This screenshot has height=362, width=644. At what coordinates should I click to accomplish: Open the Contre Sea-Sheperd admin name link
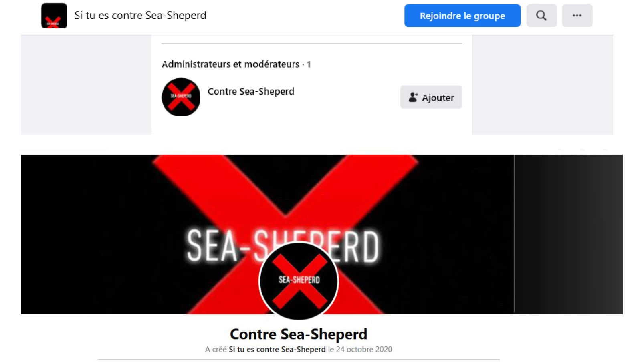coord(251,91)
